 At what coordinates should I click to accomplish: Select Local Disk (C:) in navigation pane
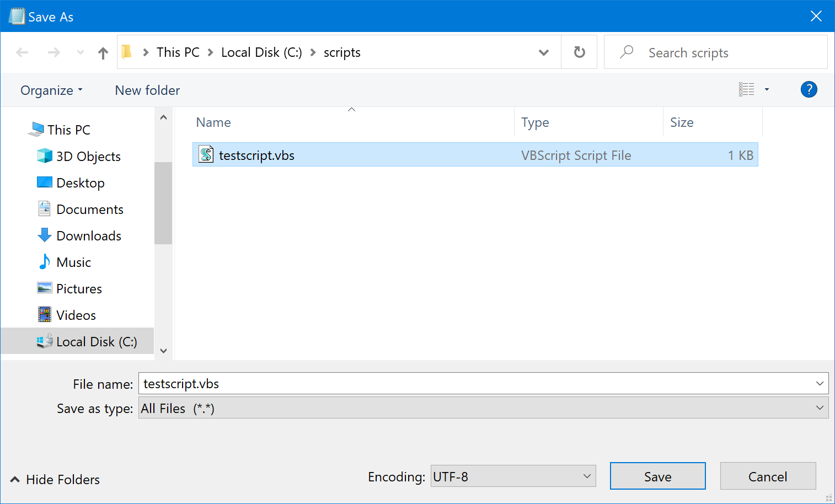click(96, 342)
